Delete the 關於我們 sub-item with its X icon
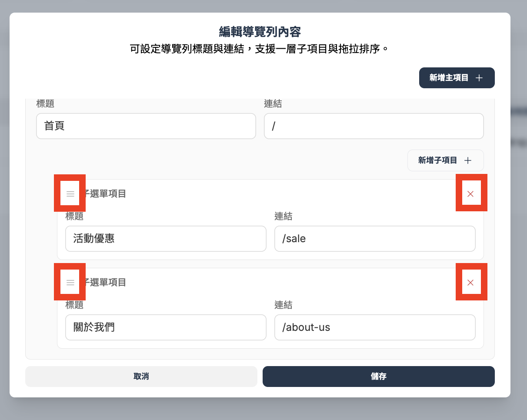The height and width of the screenshot is (420, 527). point(471,282)
